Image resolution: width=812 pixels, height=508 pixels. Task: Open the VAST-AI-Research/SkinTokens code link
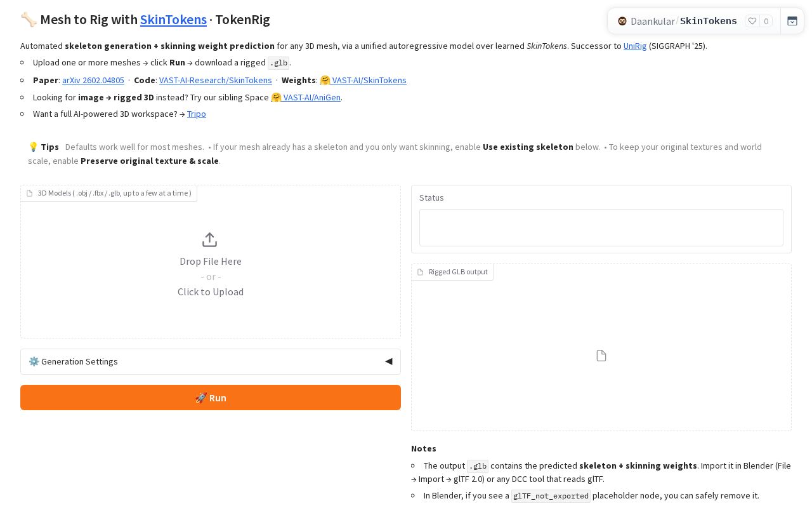pos(216,80)
